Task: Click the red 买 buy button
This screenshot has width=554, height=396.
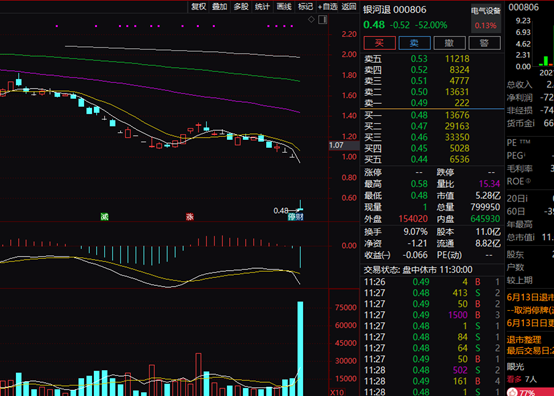Action: click(379, 43)
